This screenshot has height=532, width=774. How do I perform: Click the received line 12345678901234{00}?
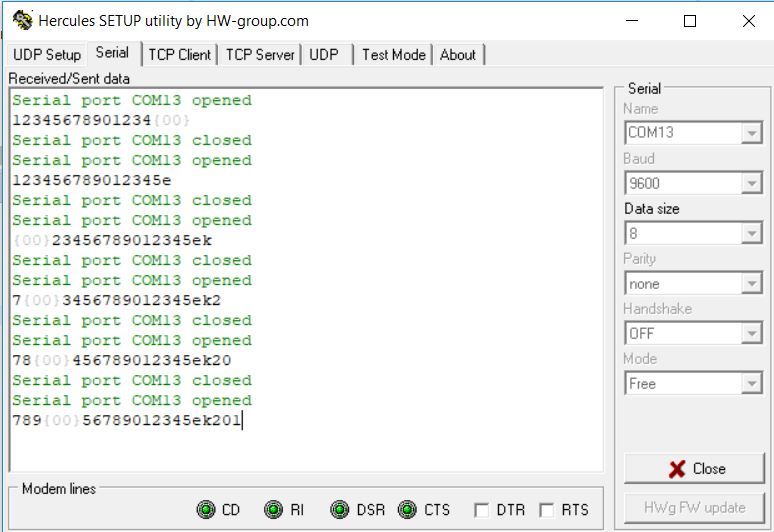coord(101,120)
